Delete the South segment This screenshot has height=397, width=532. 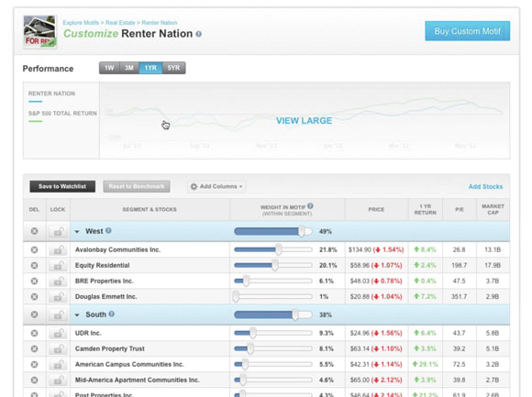point(34,314)
